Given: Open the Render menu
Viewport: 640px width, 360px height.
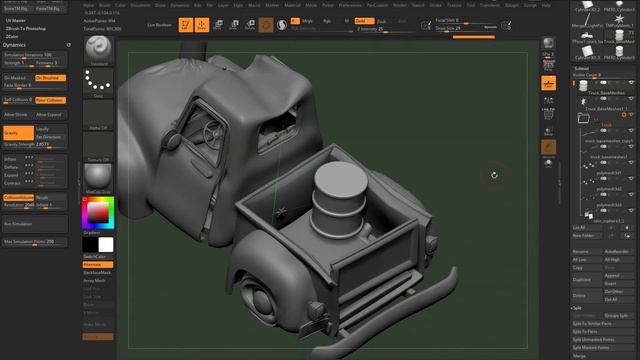Looking at the screenshot, I should pos(400,5).
